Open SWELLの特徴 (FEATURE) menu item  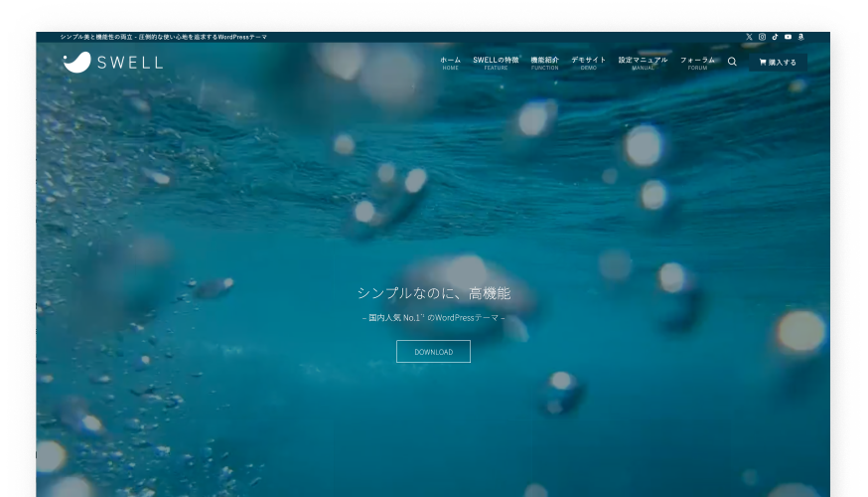[496, 62]
